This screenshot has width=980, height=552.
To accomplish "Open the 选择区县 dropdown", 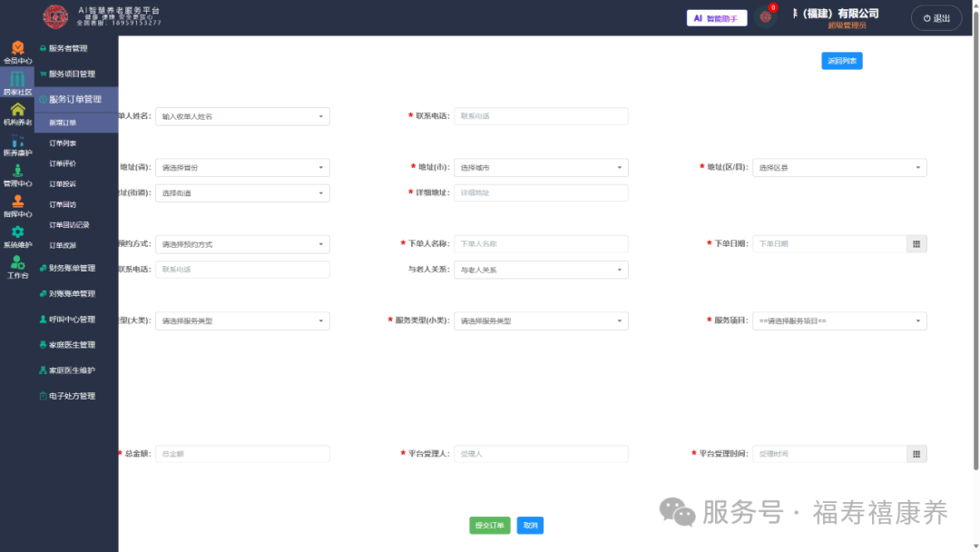I will point(839,168).
